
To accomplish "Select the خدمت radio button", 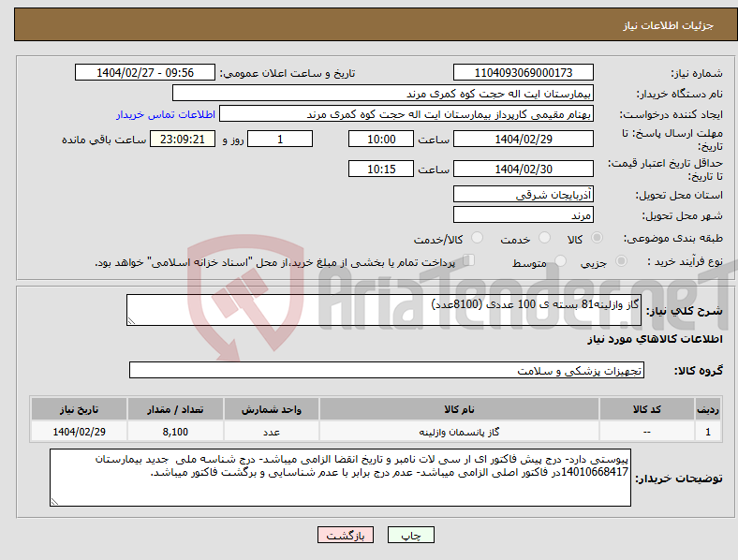I will (544, 238).
